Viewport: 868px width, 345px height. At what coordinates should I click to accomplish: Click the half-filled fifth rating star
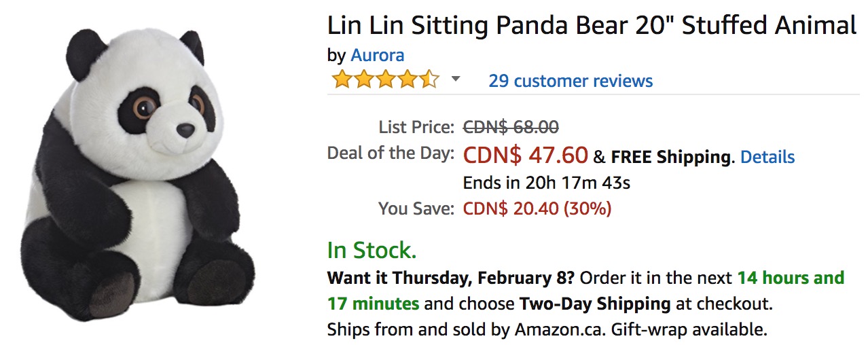[428, 80]
